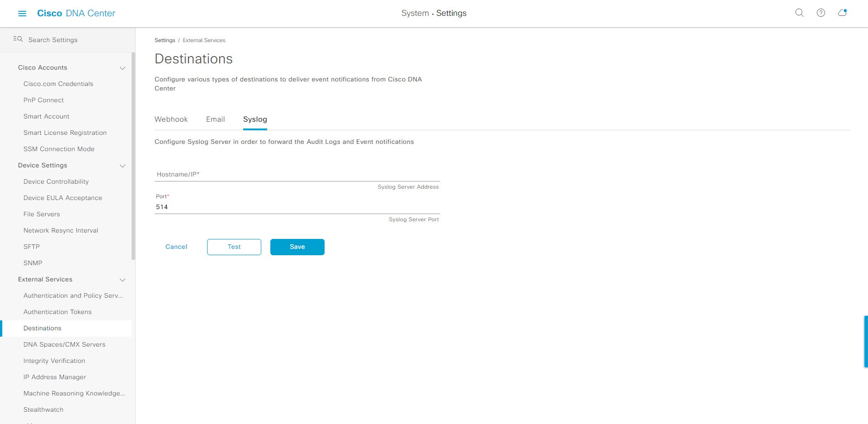This screenshot has height=424, width=868.
Task: Open the cloud notifications icon
Action: point(842,13)
